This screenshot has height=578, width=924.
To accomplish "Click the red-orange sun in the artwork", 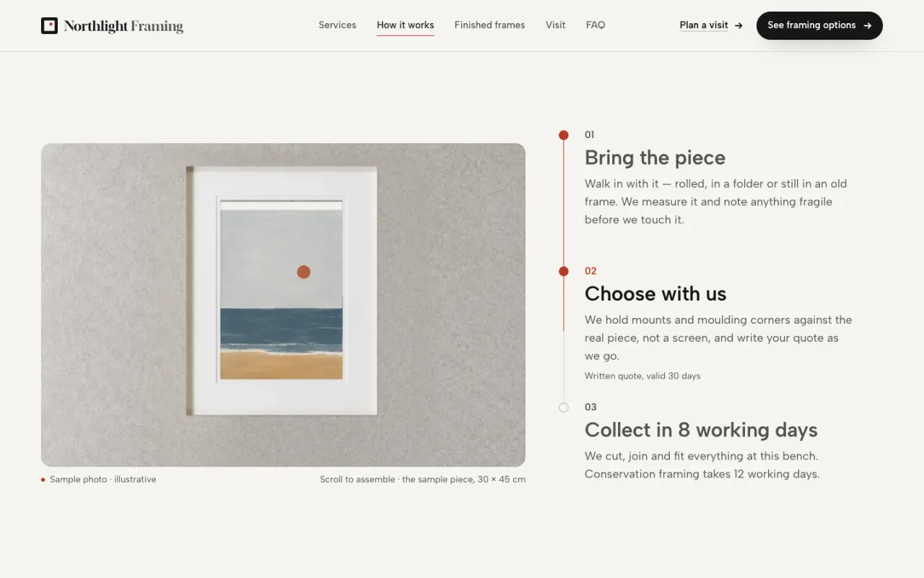I will coord(304,272).
